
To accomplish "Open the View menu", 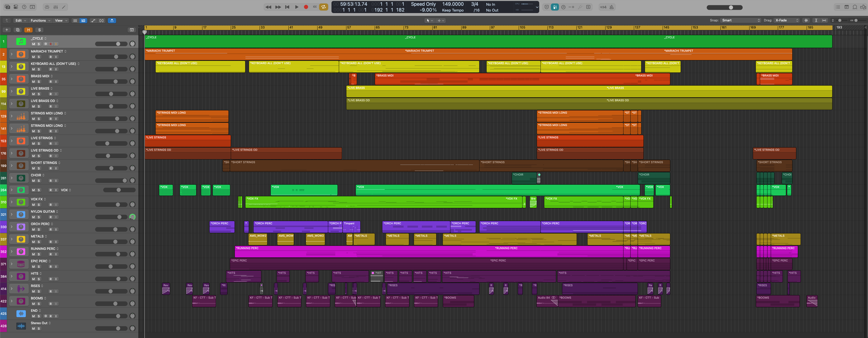I will 61,21.
